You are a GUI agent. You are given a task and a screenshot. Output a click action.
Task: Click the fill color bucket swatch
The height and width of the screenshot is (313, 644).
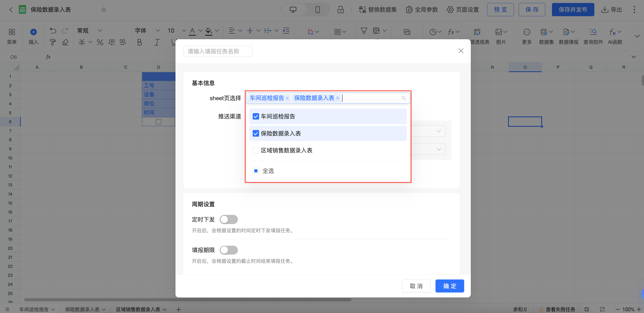[209, 31]
